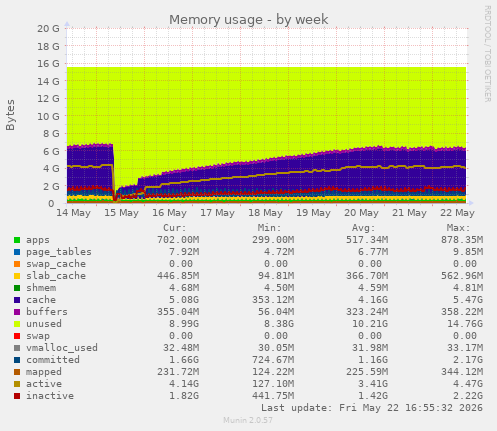The width and height of the screenshot is (497, 431).
Task: Click the 'Memory usage - by week' title
Action: point(248,20)
